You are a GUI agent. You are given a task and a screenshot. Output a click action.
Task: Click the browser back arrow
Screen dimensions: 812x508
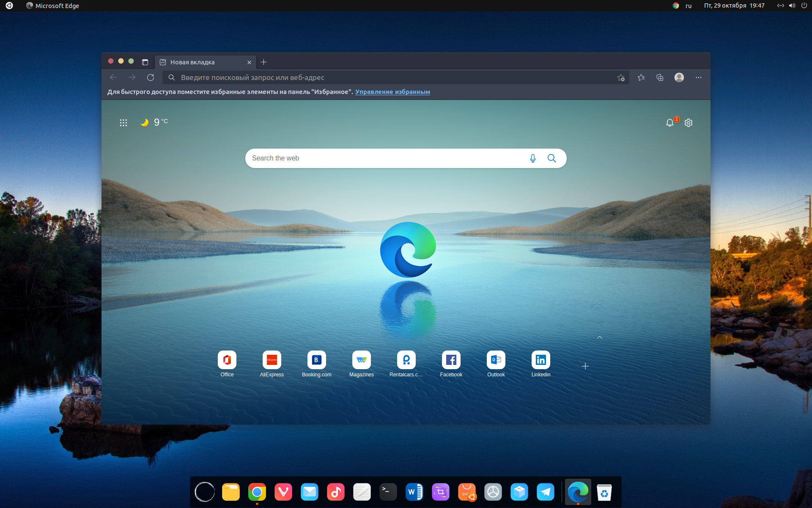113,77
